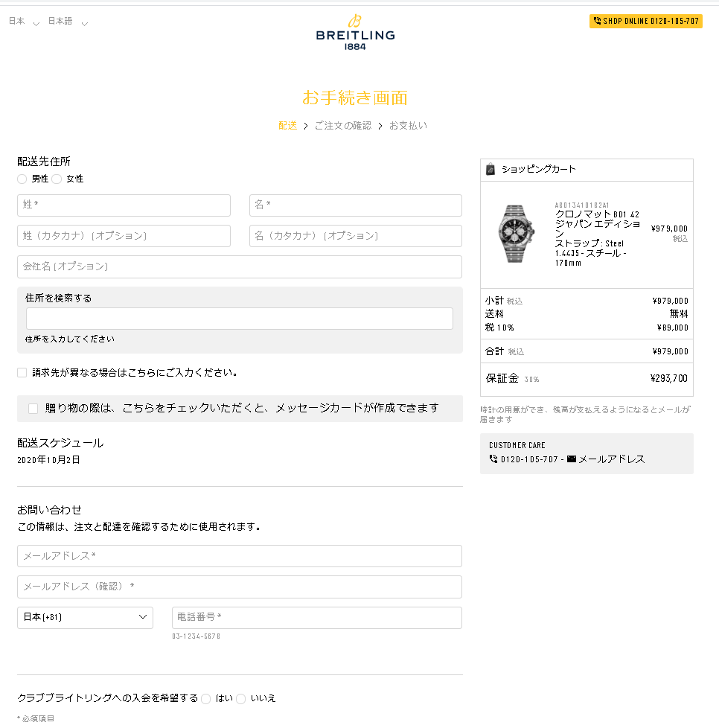The width and height of the screenshot is (719, 728).
Task: Select the 男性 radio button
Action: click(22, 179)
